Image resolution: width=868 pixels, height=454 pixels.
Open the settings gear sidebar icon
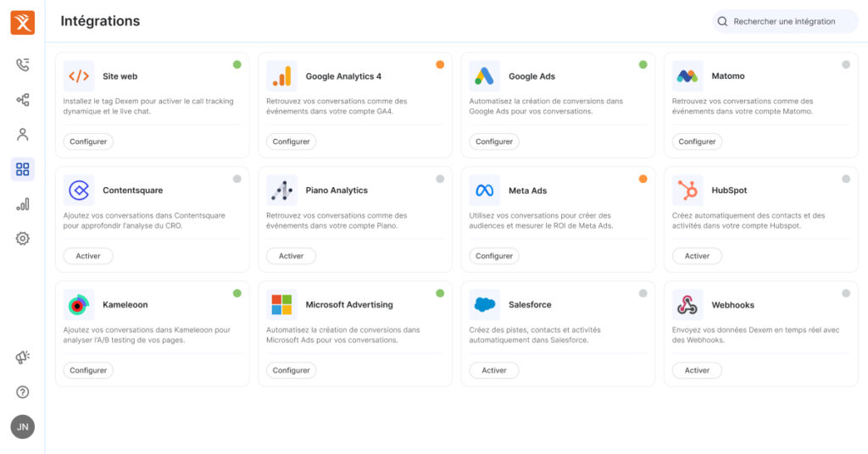[23, 238]
